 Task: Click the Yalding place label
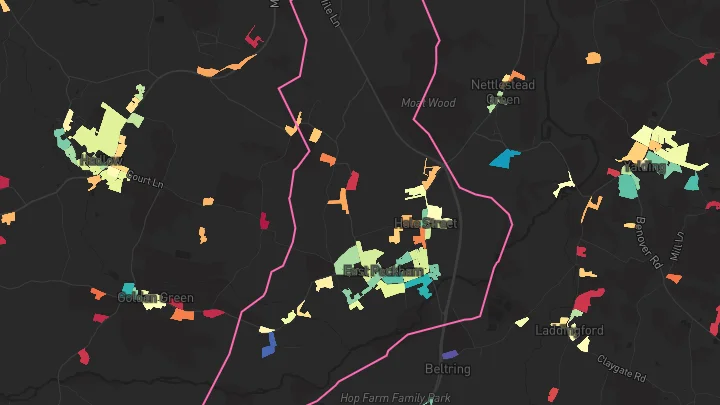(x=644, y=167)
